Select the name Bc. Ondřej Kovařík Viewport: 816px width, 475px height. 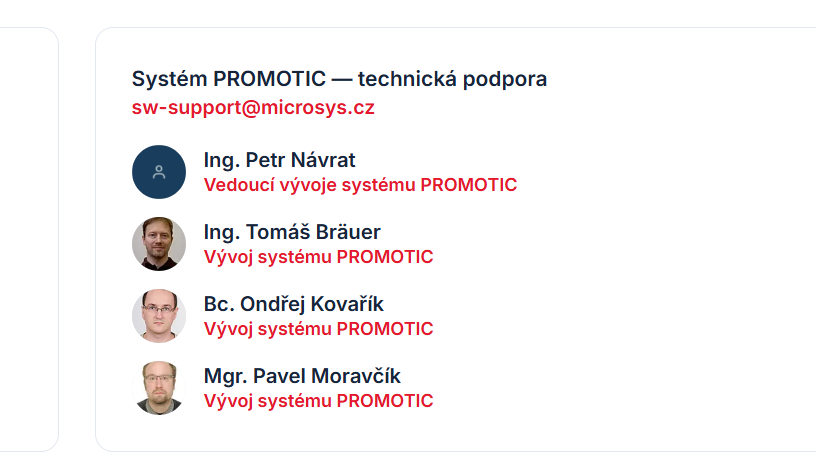294,304
